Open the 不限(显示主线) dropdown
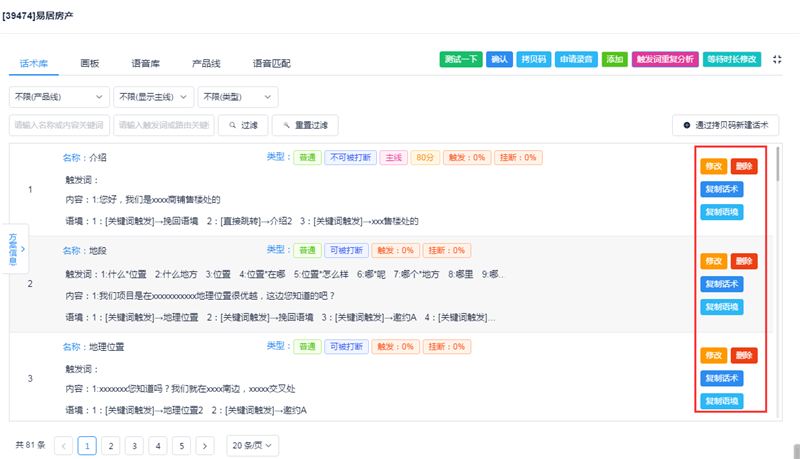800x459 pixels. point(152,97)
